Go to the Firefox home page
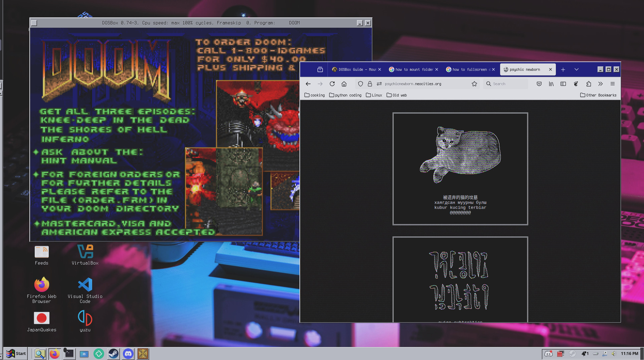The width and height of the screenshot is (644, 360). pos(344,84)
